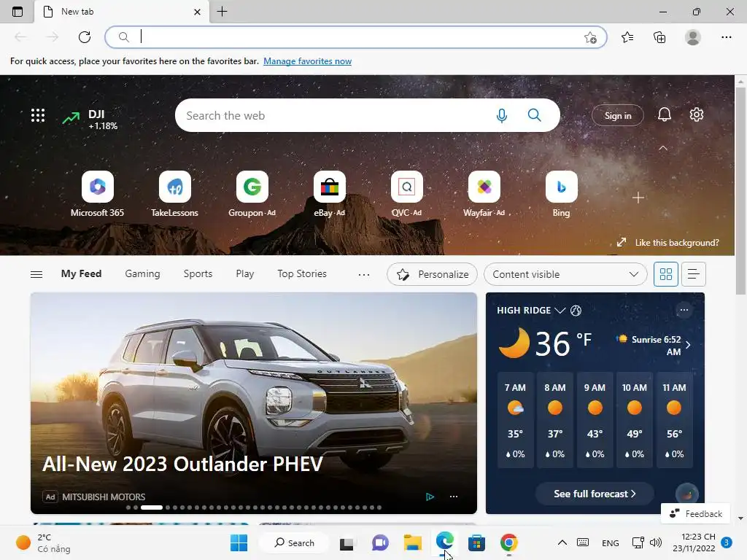
Task: Show more feed categories ellipsis
Action: pyautogui.click(x=364, y=274)
